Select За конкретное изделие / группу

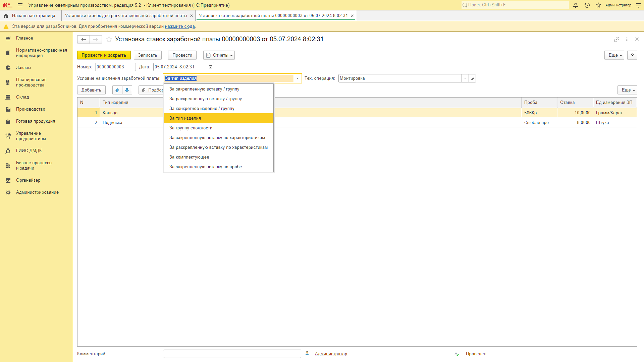219,109
